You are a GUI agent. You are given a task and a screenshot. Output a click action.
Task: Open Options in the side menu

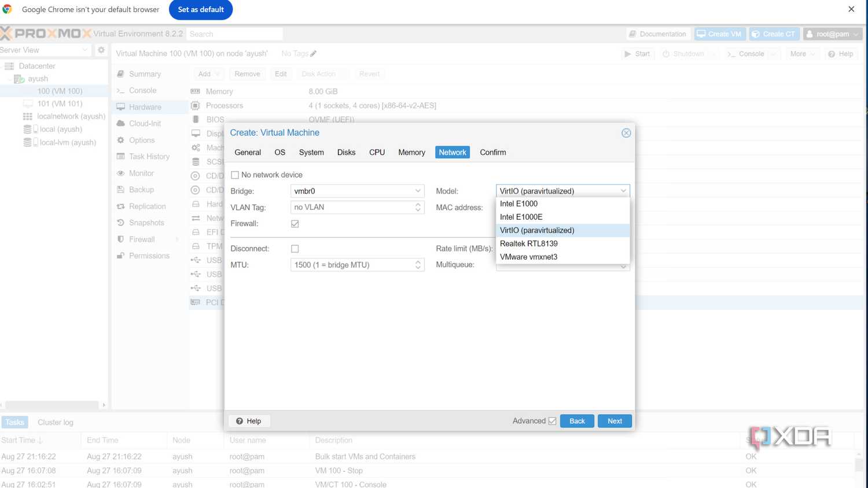tap(142, 141)
